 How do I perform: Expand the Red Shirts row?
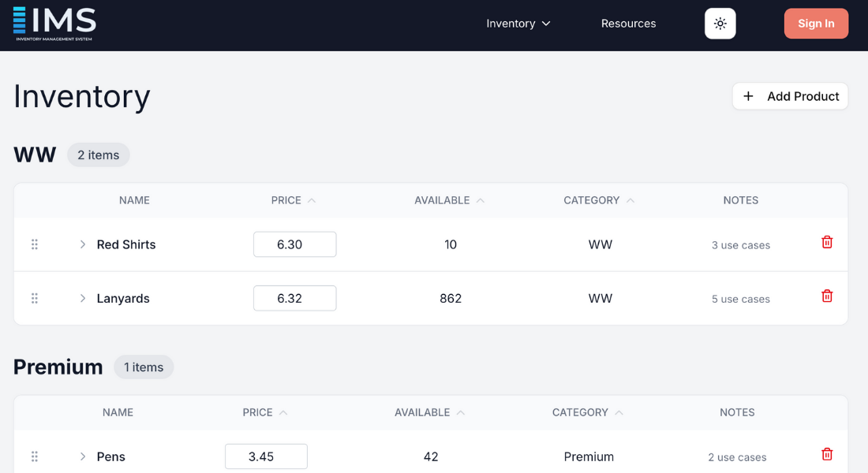click(82, 244)
